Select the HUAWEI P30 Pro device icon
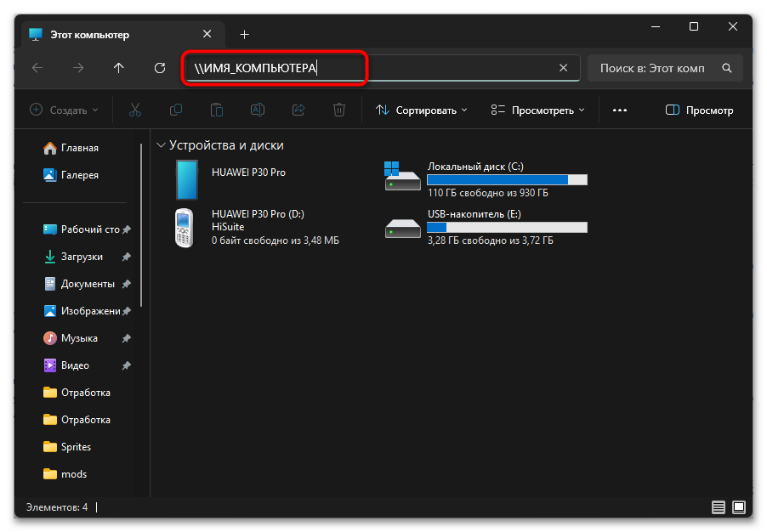Viewport: 767px width, 532px height. click(x=187, y=180)
